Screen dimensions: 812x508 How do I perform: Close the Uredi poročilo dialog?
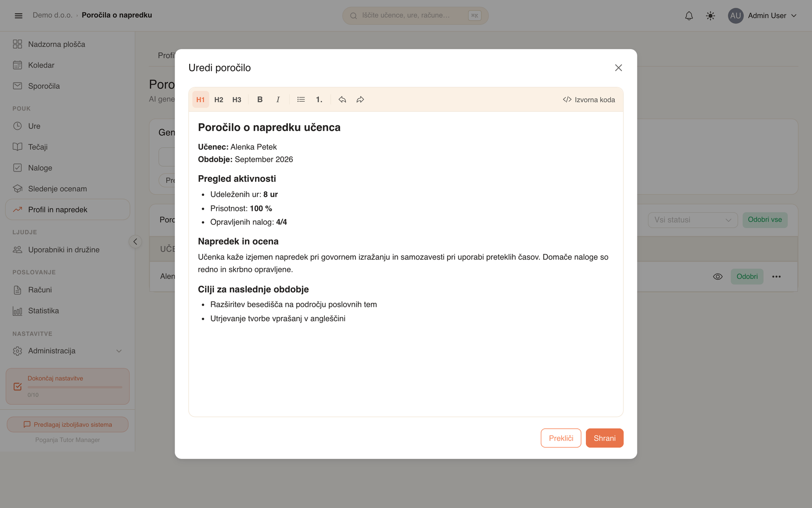tap(618, 68)
